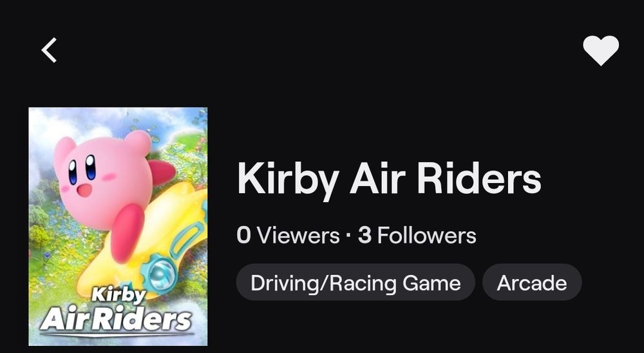
Task: Select the Arcade tag
Action: tap(532, 283)
